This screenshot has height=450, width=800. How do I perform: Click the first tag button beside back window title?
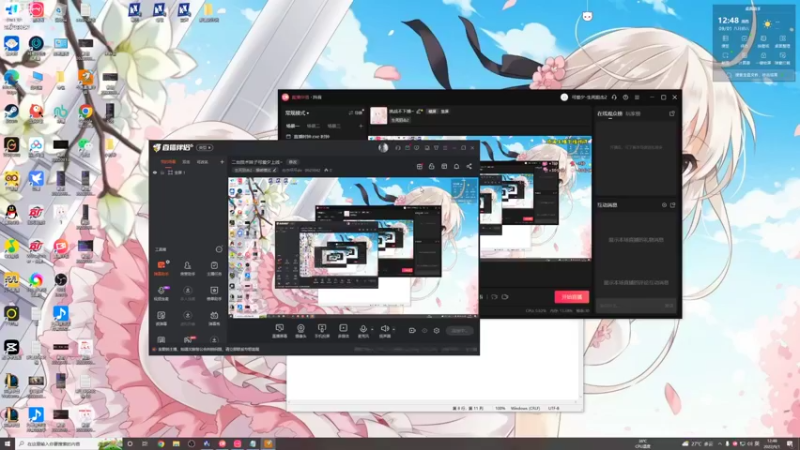[432, 111]
